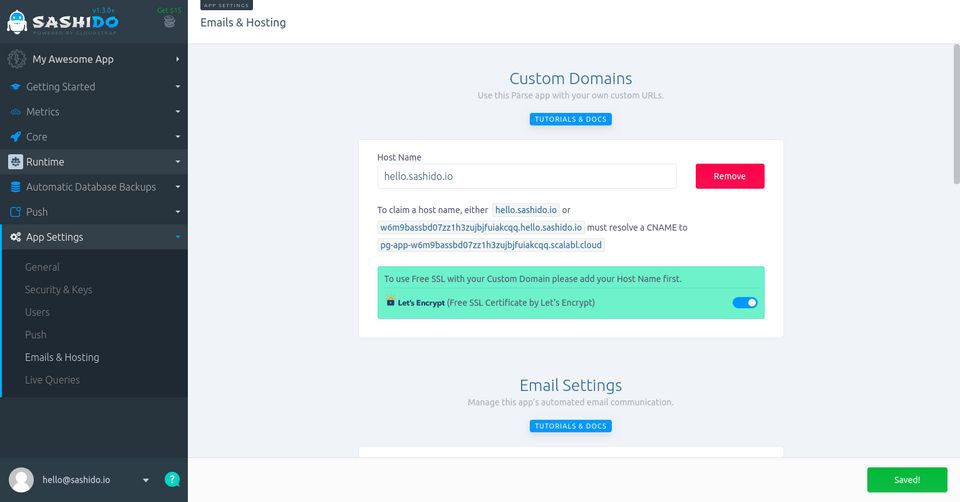Click the Metrics cloud icon
The image size is (960, 502).
click(x=16, y=112)
